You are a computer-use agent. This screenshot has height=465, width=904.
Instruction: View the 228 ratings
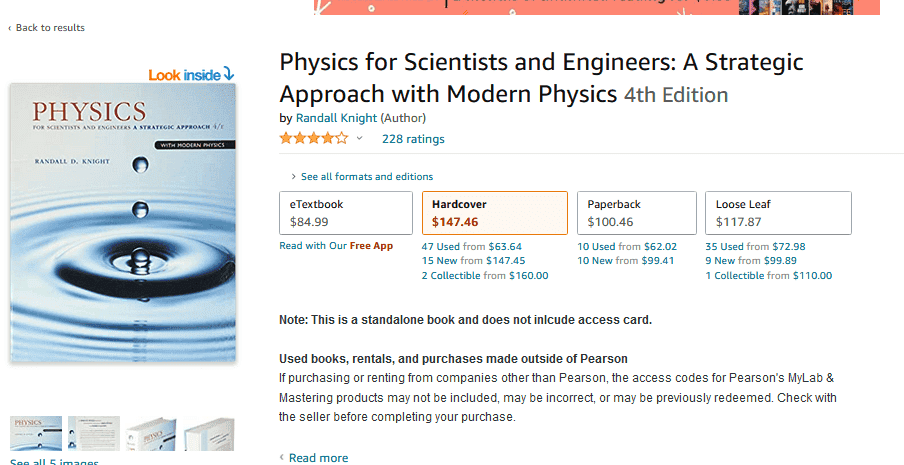pos(413,139)
